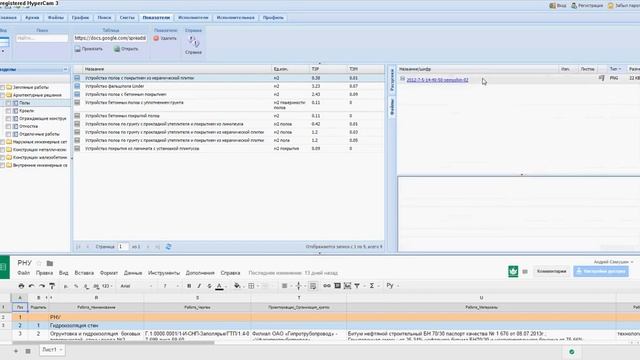Open the text color picker (underlined A)

tap(220, 286)
